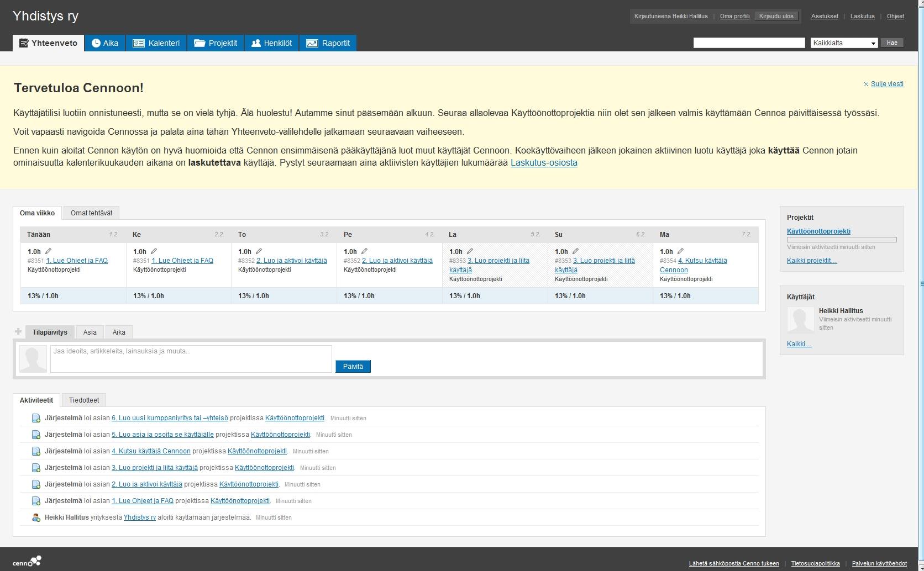This screenshot has height=571, width=924.
Task: Click the search input field
Action: click(749, 43)
